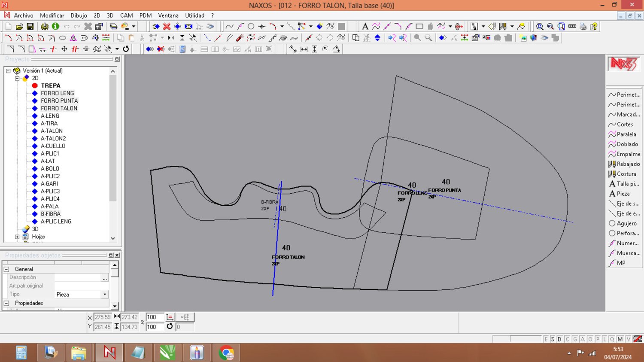Image resolution: width=644 pixels, height=362 pixels.
Task: Open File Explorer from the taskbar
Action: pos(79,353)
